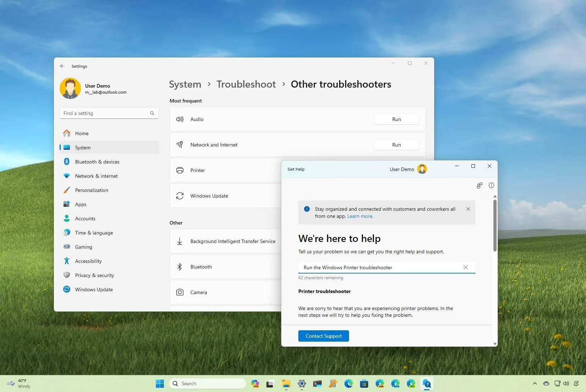The image size is (586, 392).
Task: Select System in the Settings sidebar
Action: (x=109, y=148)
